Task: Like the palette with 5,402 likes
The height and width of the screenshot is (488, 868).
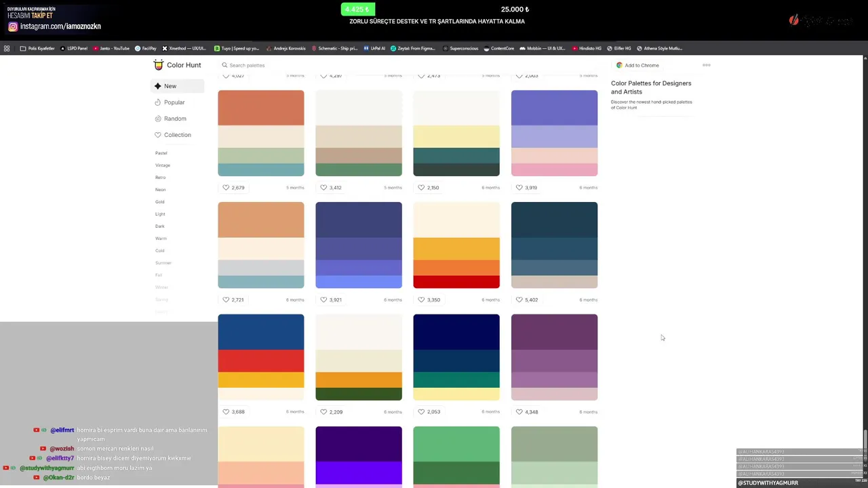Action: point(526,300)
